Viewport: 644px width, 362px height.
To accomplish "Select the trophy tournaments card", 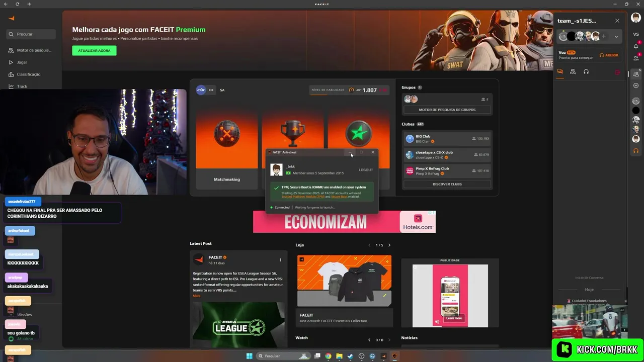I will click(292, 130).
